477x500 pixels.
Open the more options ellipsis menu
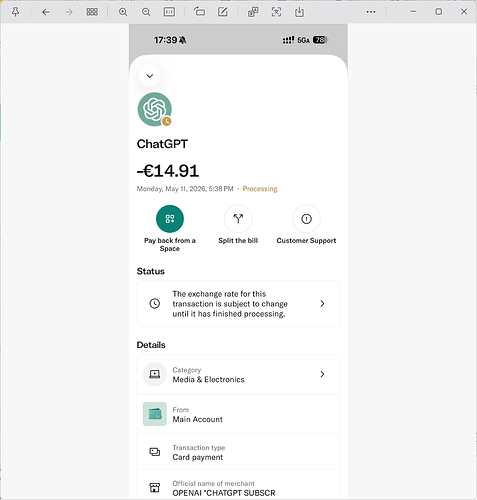click(371, 12)
